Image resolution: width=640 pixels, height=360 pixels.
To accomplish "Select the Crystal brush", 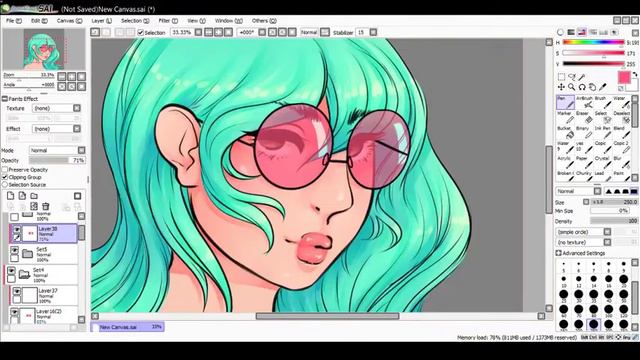I will click(x=603, y=162).
